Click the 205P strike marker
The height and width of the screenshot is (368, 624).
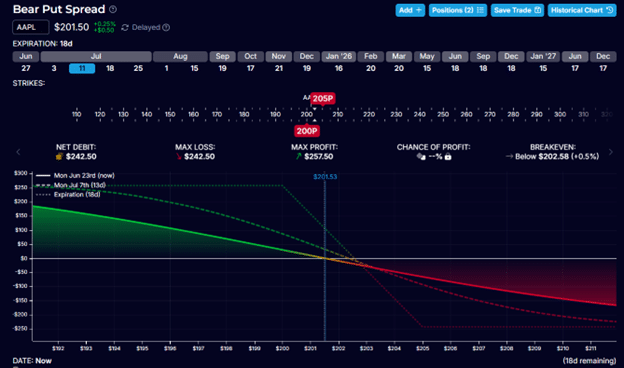(x=323, y=99)
